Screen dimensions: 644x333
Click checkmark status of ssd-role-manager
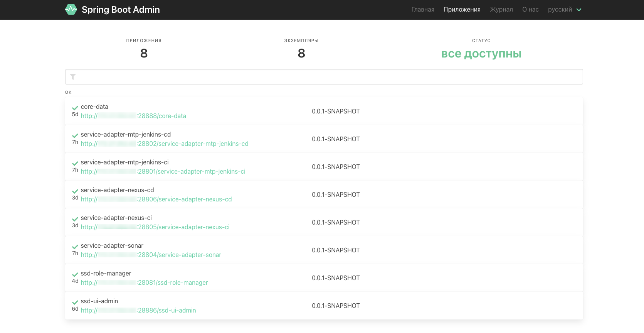(75, 275)
